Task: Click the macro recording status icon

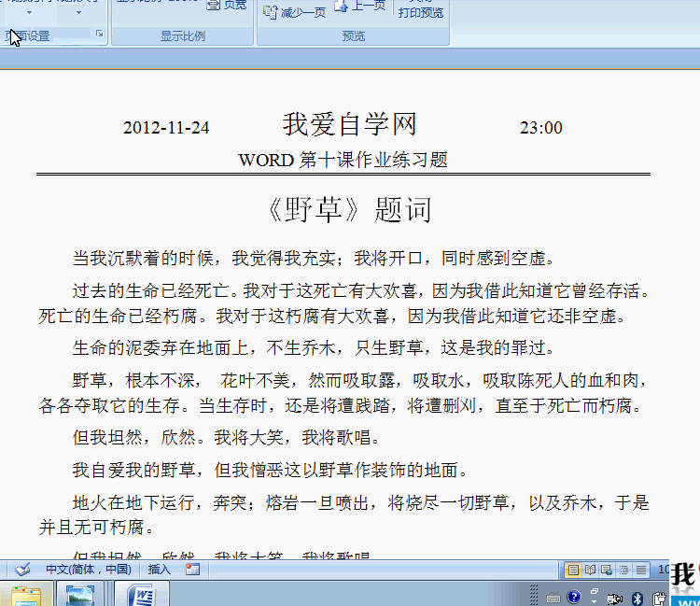Action: [x=192, y=570]
